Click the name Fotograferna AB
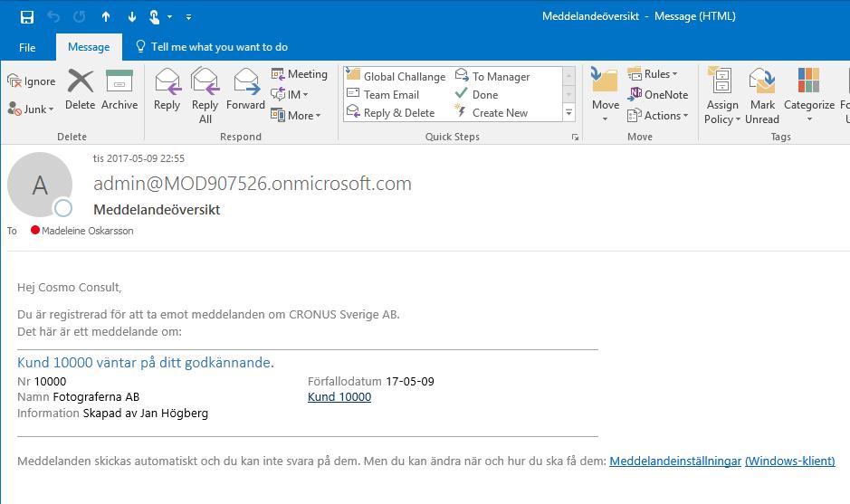Image resolution: width=850 pixels, height=504 pixels. click(96, 397)
